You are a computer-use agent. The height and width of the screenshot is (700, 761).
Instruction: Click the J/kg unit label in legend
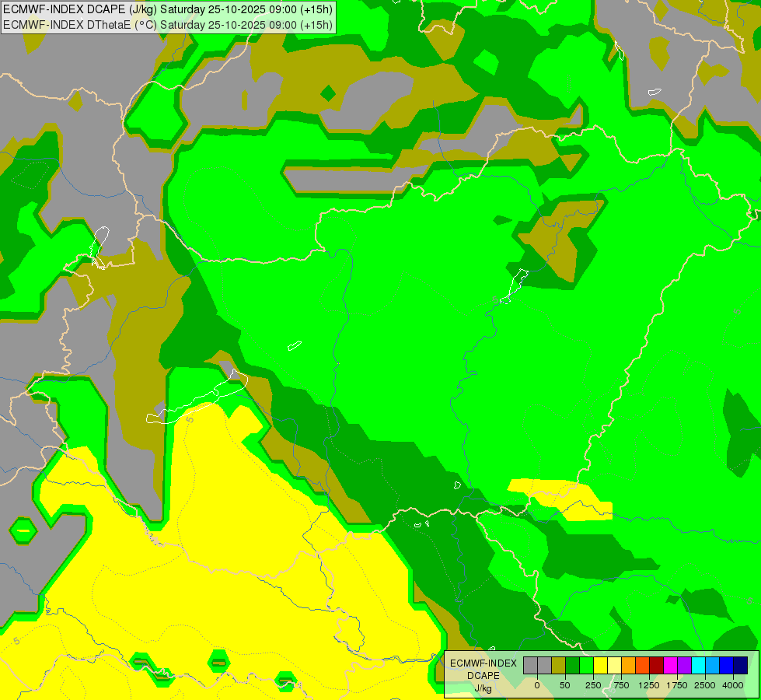point(483,688)
